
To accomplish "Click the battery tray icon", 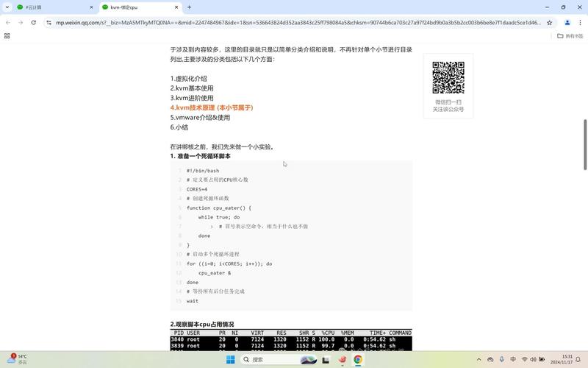I will [x=542, y=359].
